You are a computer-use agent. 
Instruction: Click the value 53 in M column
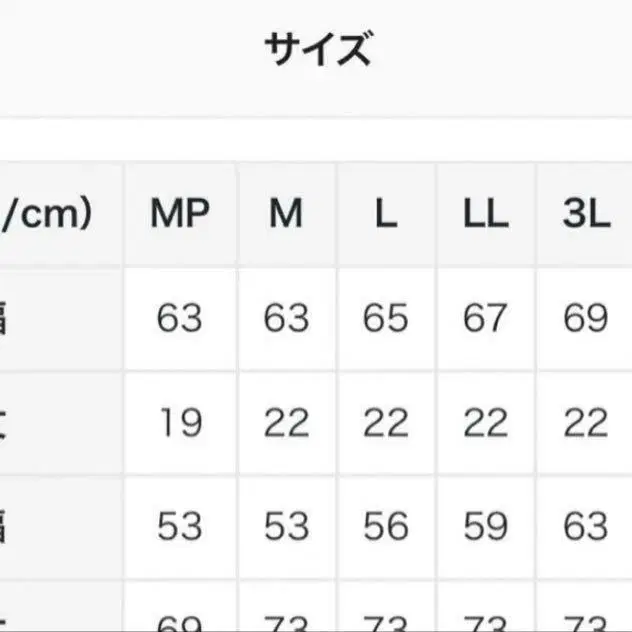coord(286,526)
